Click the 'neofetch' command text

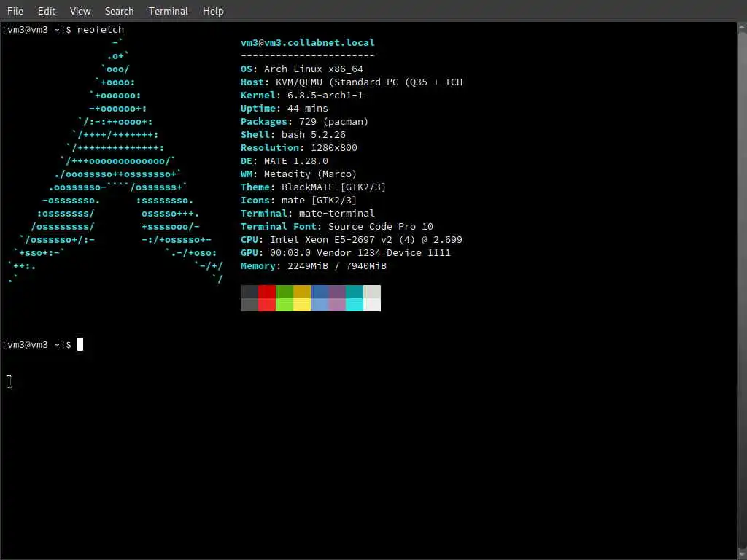click(101, 29)
